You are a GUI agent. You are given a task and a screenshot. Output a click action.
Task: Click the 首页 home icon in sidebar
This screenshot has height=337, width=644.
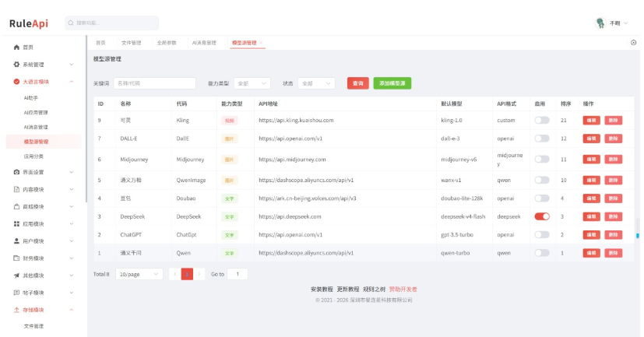pos(16,47)
